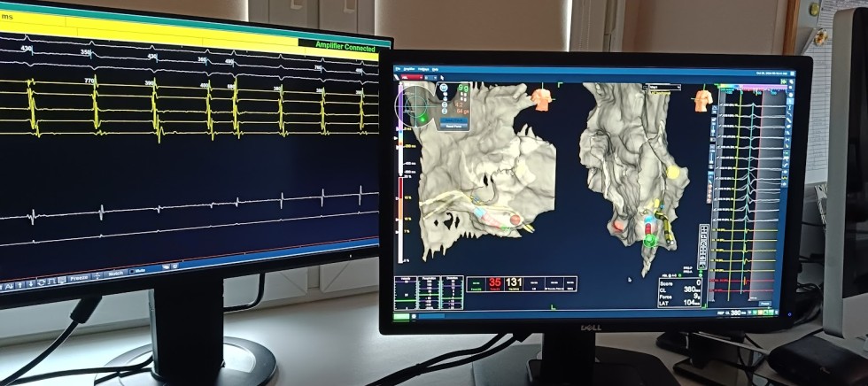Viewport: 868px width, 386px height.
Task: Click the large round icon in force panel
Action: pos(444,88)
